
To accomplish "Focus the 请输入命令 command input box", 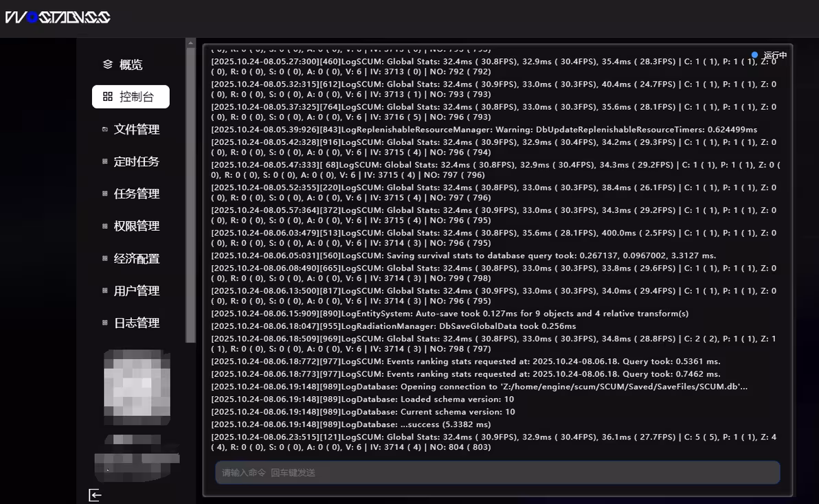I will click(x=497, y=472).
